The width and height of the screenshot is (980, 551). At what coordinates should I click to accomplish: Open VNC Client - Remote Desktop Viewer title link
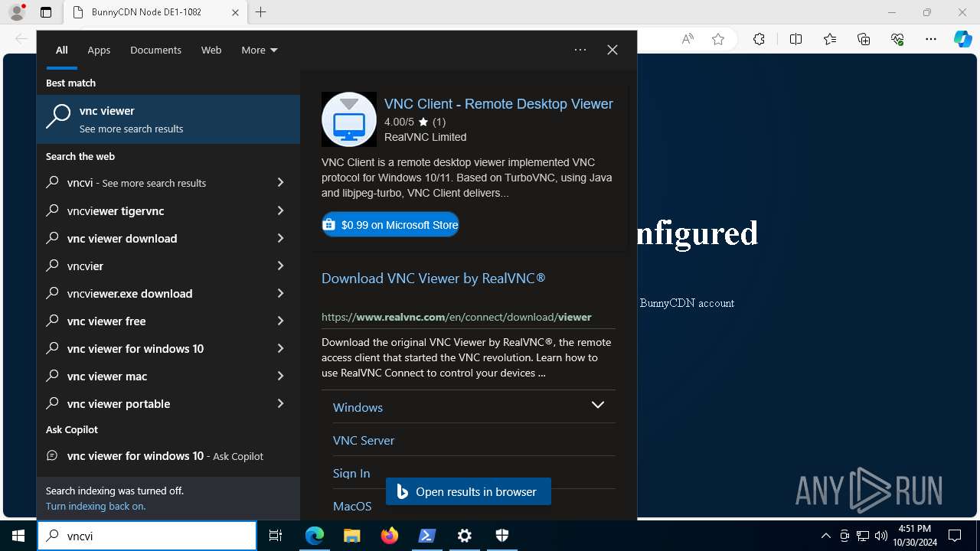pyautogui.click(x=498, y=104)
